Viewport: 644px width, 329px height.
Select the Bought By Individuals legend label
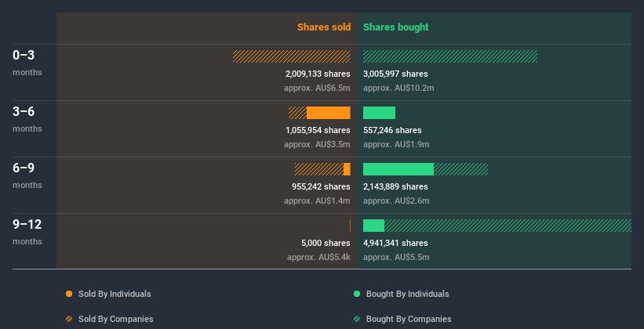pyautogui.click(x=407, y=294)
